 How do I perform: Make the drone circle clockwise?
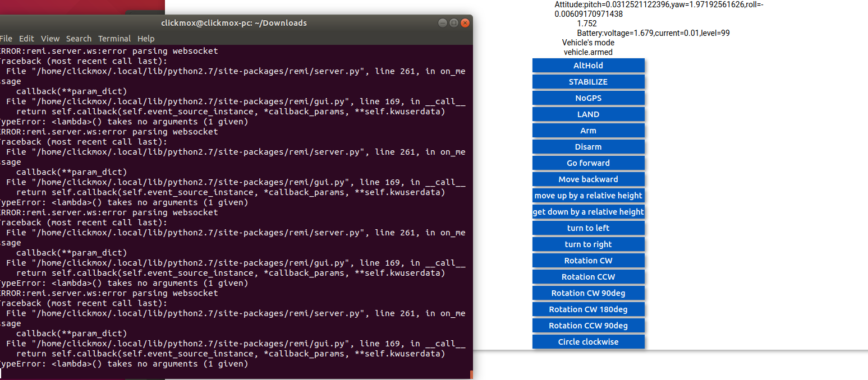(x=588, y=341)
